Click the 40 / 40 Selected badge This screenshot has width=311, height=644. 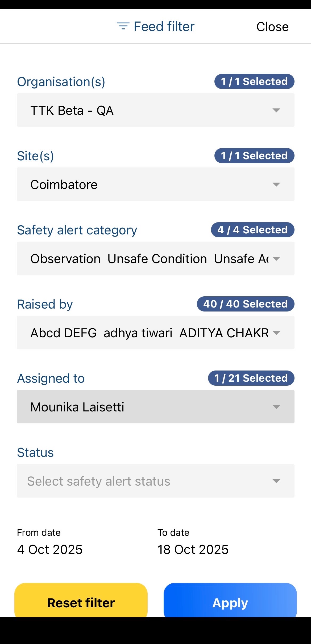(x=245, y=304)
